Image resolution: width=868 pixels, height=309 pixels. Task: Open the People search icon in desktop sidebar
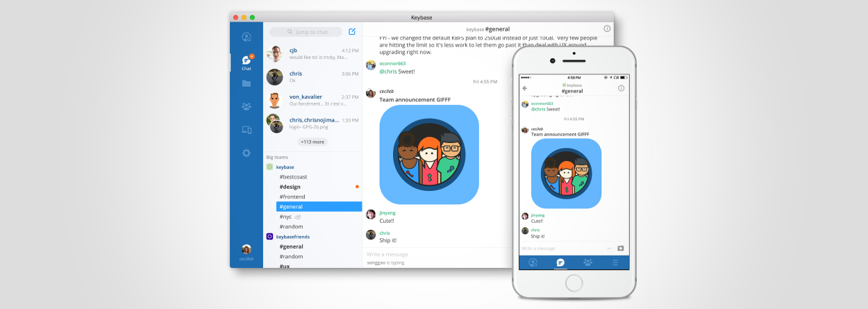247,37
